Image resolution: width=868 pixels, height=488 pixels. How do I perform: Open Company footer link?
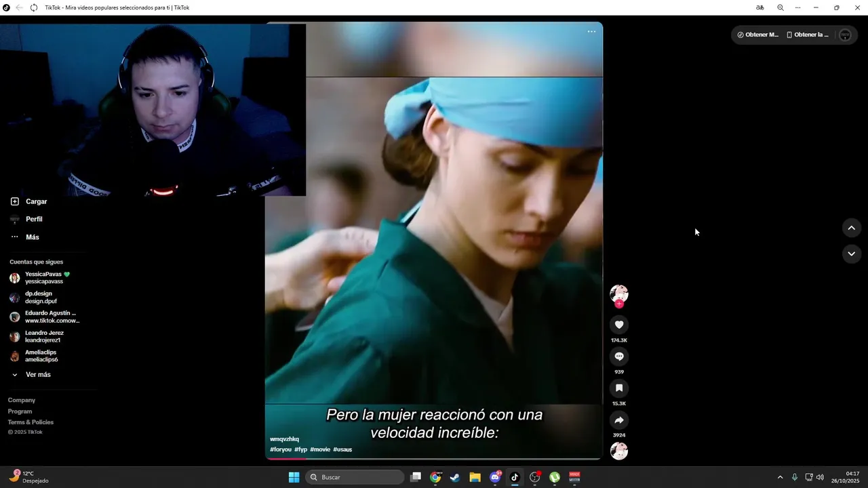pos(22,400)
